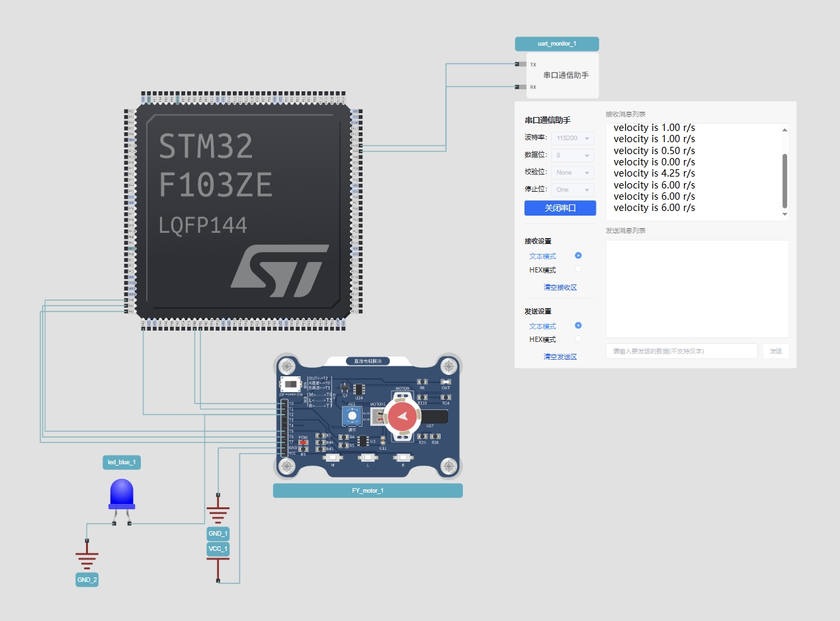Click the R push button on motor board
This screenshot has height=621, width=840.
402,458
